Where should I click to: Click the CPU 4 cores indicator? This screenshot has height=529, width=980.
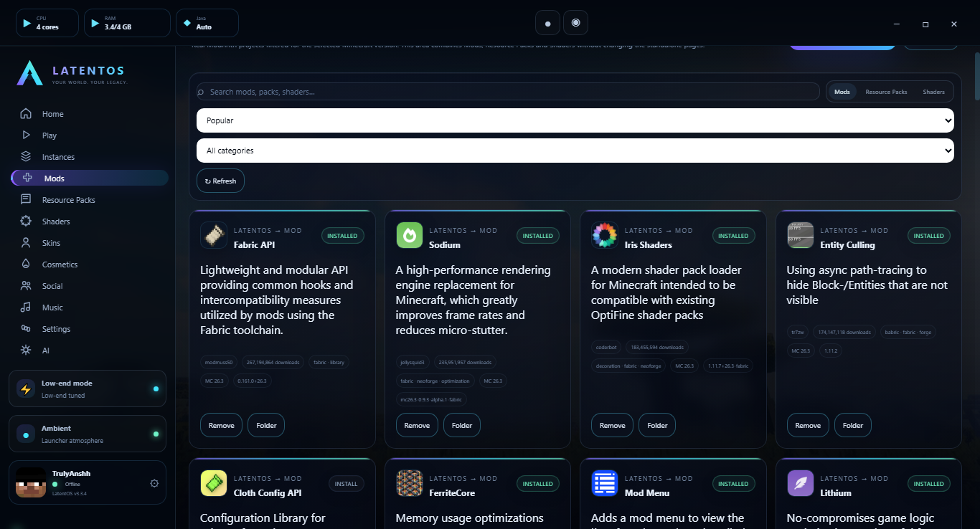47,23
